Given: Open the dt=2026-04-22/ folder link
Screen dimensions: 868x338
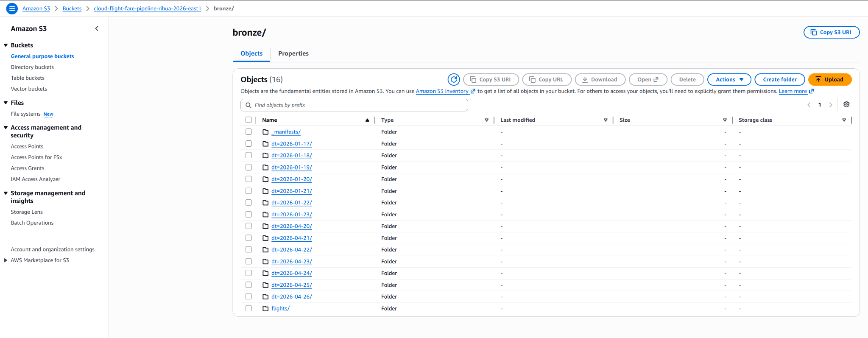Looking at the screenshot, I should pyautogui.click(x=292, y=250).
